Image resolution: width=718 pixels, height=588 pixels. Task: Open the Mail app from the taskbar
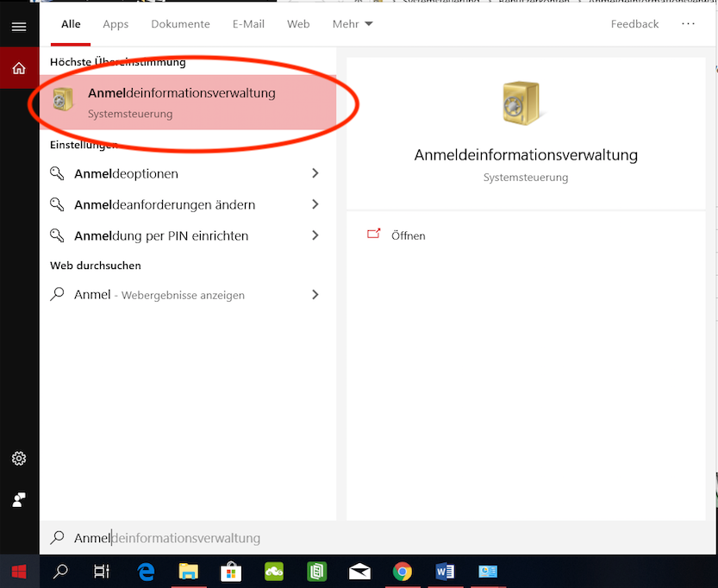point(359,572)
